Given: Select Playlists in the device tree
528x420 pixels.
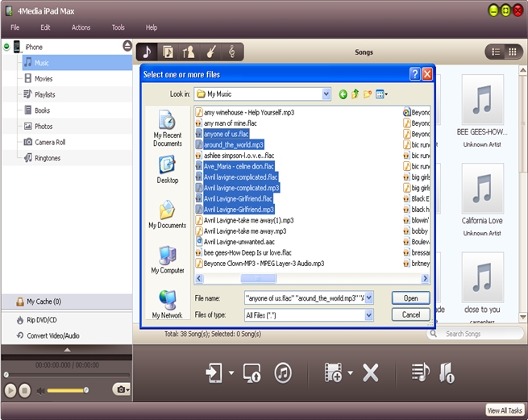Looking at the screenshot, I should click(x=45, y=94).
